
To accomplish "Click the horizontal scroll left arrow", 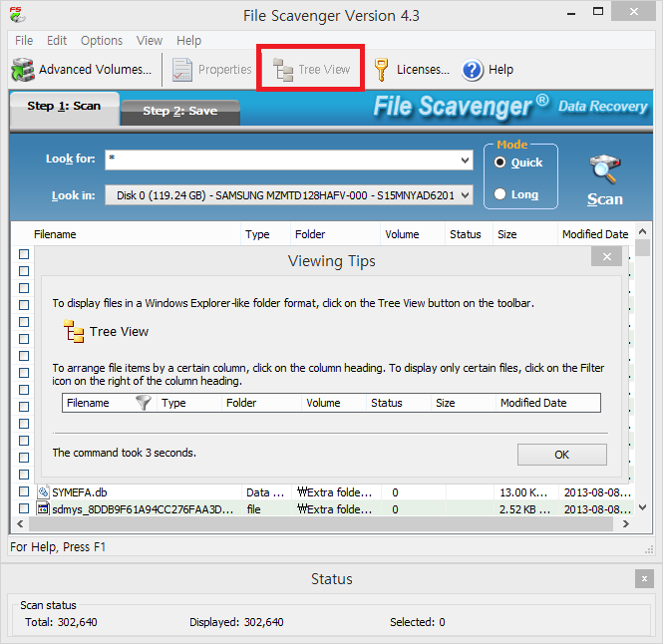I will (20, 524).
